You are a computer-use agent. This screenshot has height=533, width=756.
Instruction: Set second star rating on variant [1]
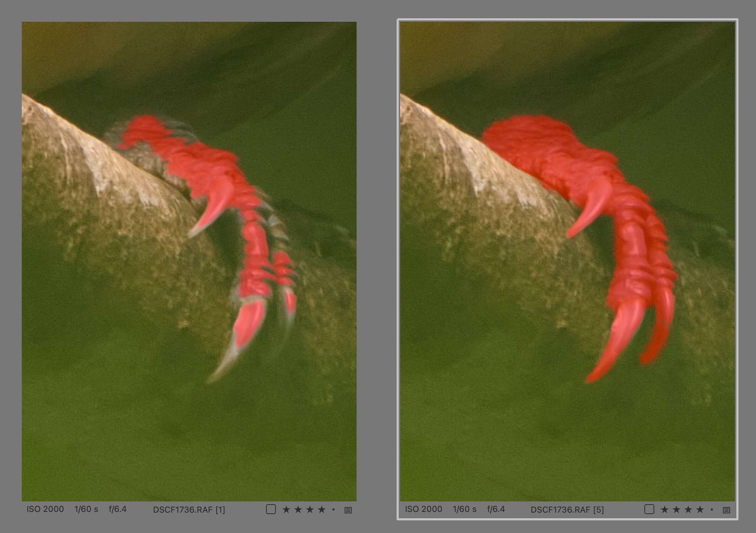pos(298,509)
